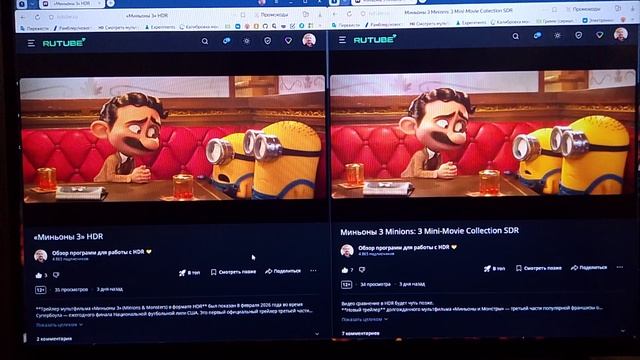Click 'В топ' on HDR video
This screenshot has height=360, width=640.
point(190,272)
